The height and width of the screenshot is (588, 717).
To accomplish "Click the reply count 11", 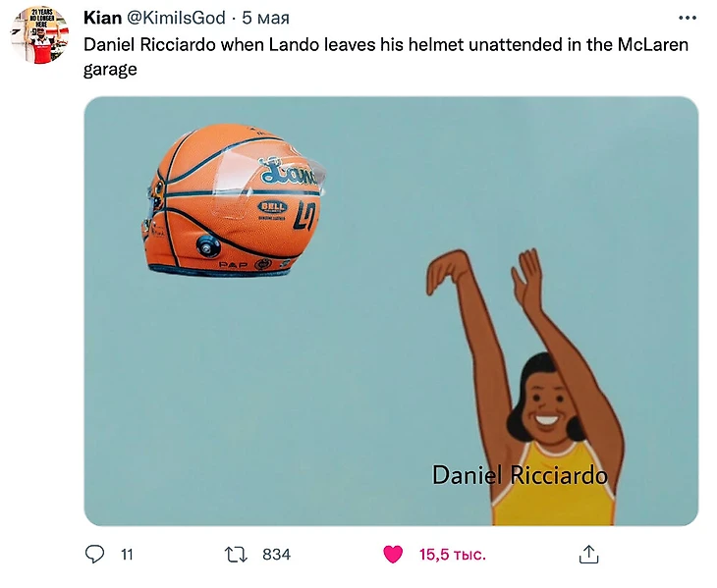I will 127,555.
